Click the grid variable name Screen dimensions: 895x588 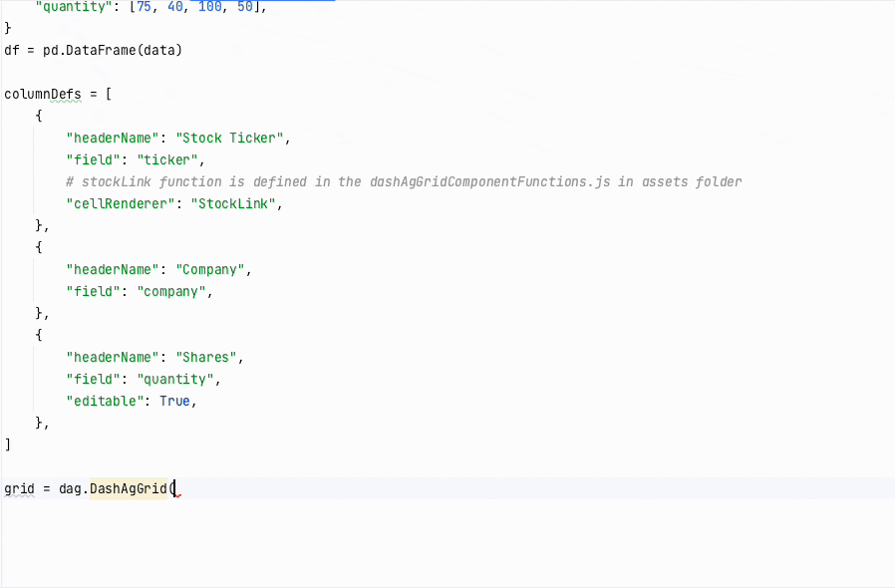[19, 489]
